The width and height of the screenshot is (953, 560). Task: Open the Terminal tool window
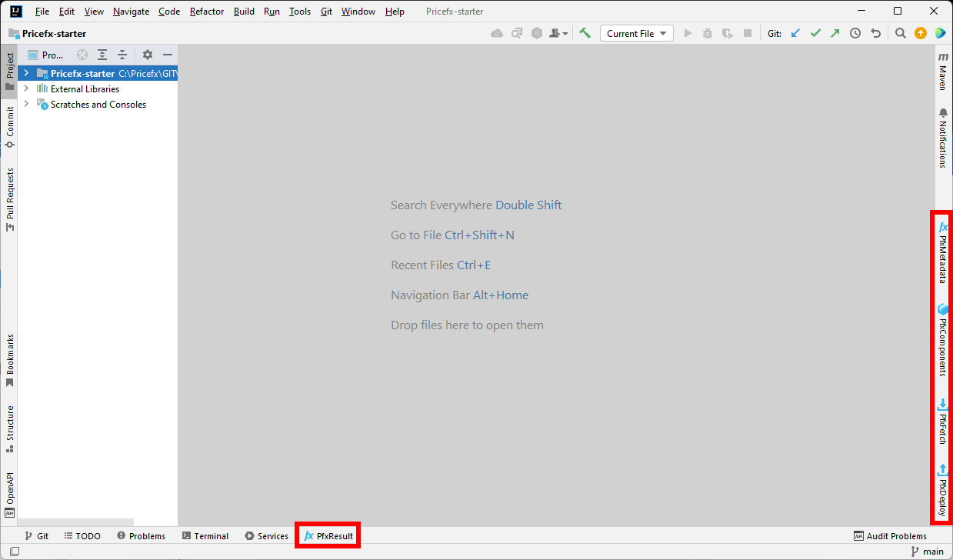pyautogui.click(x=205, y=536)
